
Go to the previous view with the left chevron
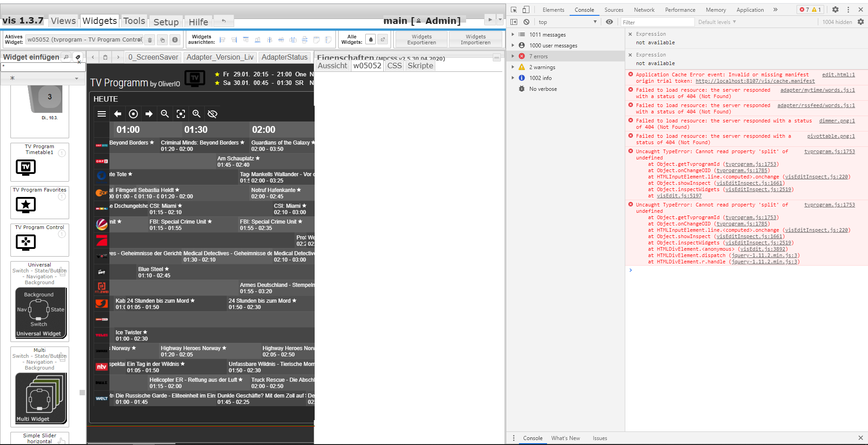tap(93, 57)
